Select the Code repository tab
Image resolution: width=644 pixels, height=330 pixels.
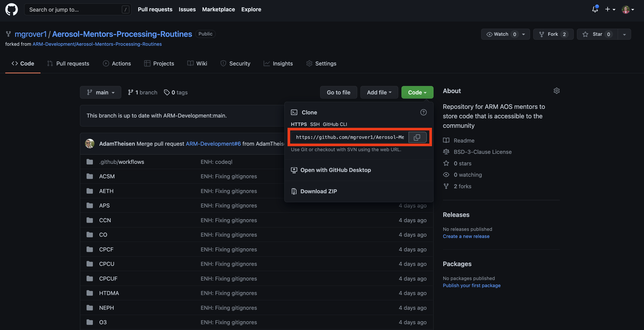[x=23, y=63]
